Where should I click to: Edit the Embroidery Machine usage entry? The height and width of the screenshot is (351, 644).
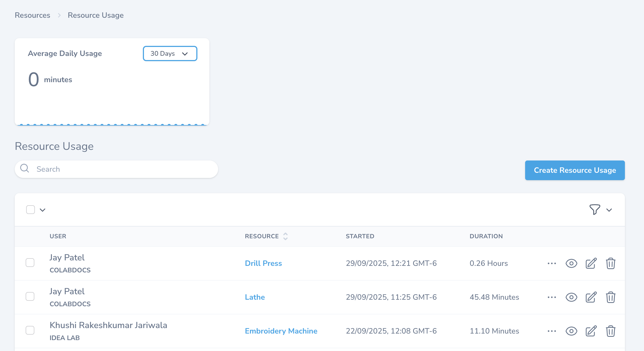click(591, 331)
